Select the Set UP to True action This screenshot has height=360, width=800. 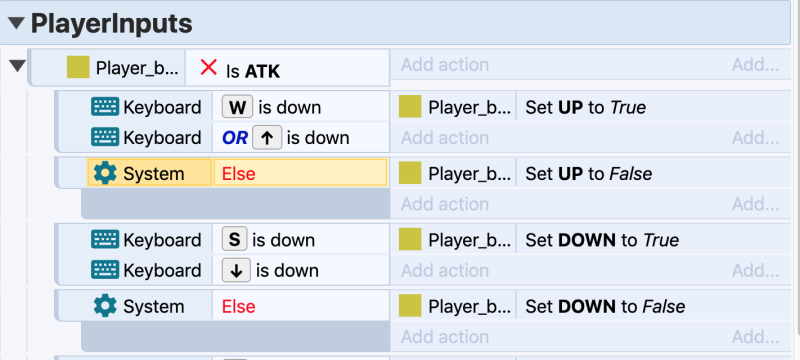point(585,107)
